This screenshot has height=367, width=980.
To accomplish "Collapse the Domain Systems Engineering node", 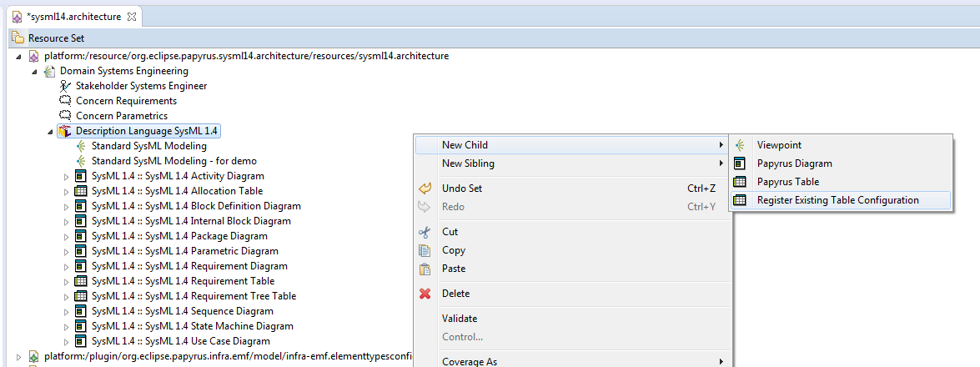I will pos(33,71).
